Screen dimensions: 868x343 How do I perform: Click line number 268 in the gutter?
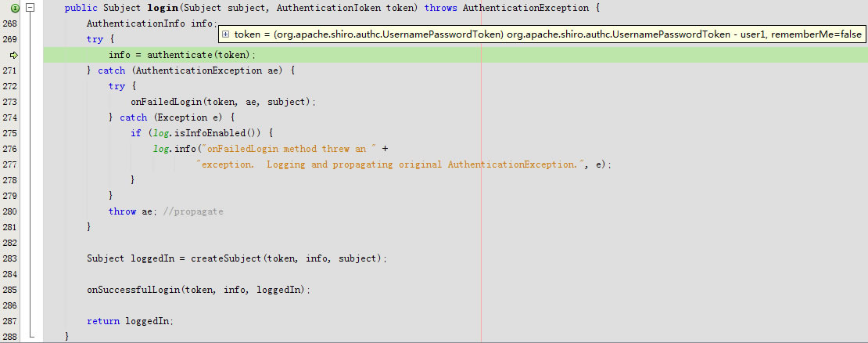10,23
